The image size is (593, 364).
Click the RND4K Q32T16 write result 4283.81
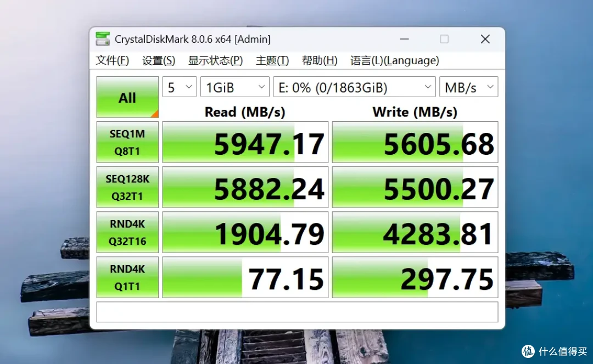415,232
